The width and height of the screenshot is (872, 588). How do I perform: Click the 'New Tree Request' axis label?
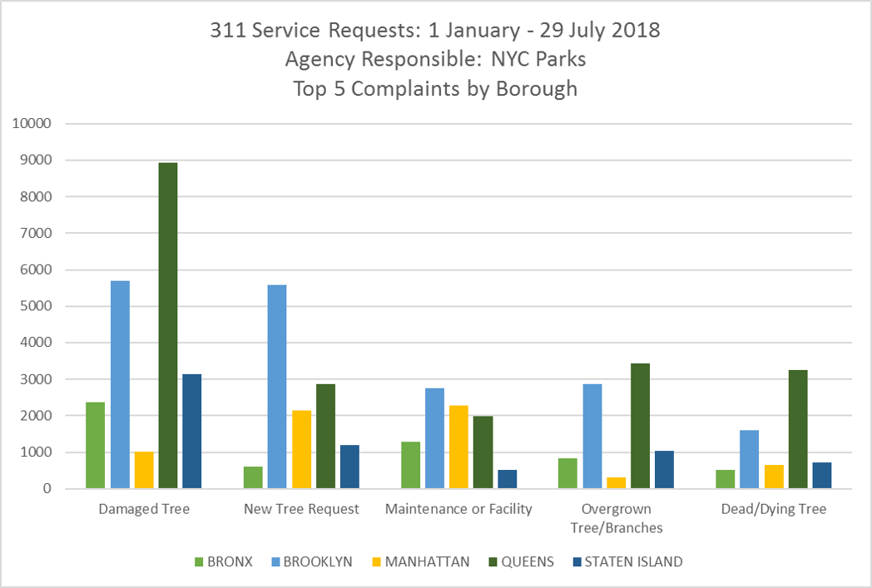pos(301,509)
